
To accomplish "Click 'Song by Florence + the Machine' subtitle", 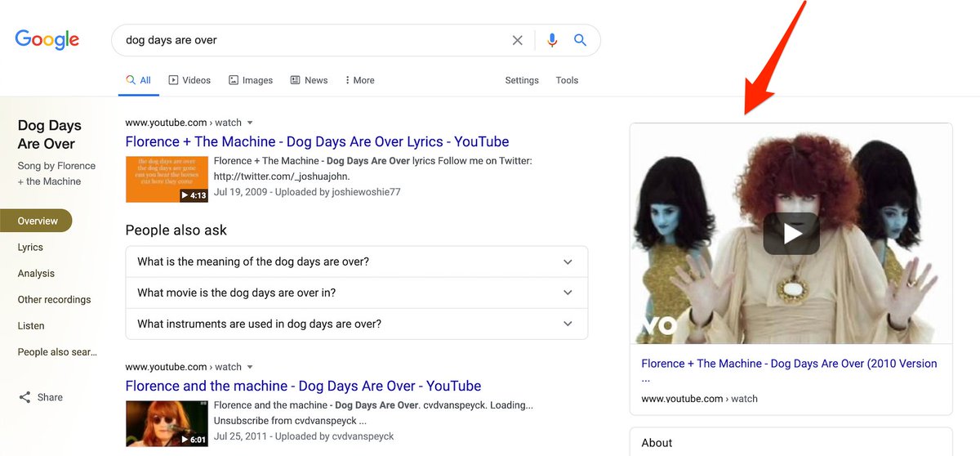I will [56, 173].
